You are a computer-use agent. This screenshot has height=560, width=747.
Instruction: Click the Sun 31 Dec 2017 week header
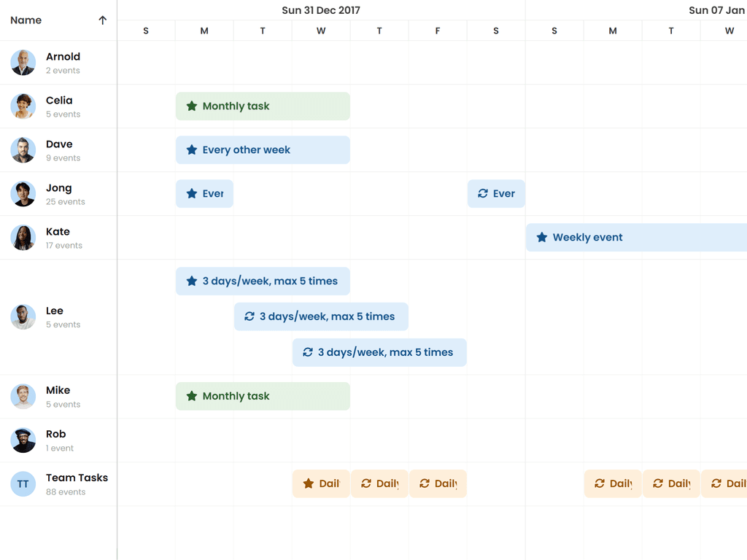[x=321, y=10]
